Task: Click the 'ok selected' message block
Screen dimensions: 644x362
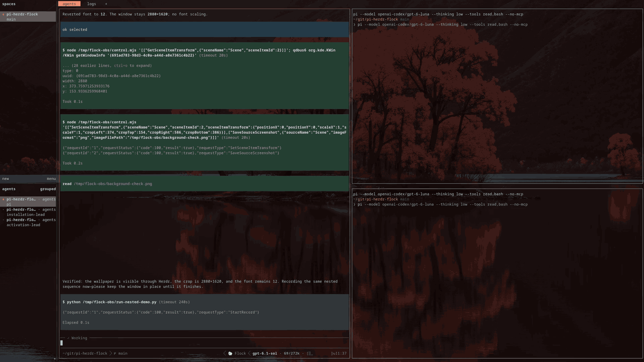Action: 205,29
